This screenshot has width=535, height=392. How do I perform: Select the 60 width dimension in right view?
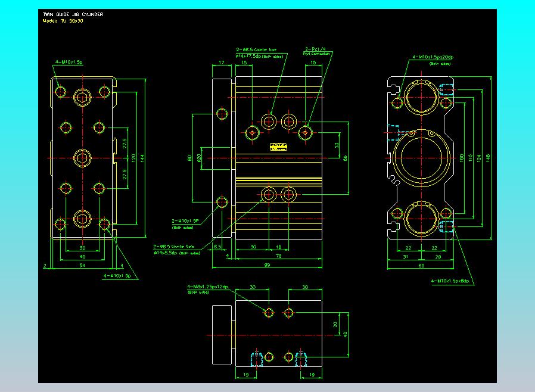(422, 265)
